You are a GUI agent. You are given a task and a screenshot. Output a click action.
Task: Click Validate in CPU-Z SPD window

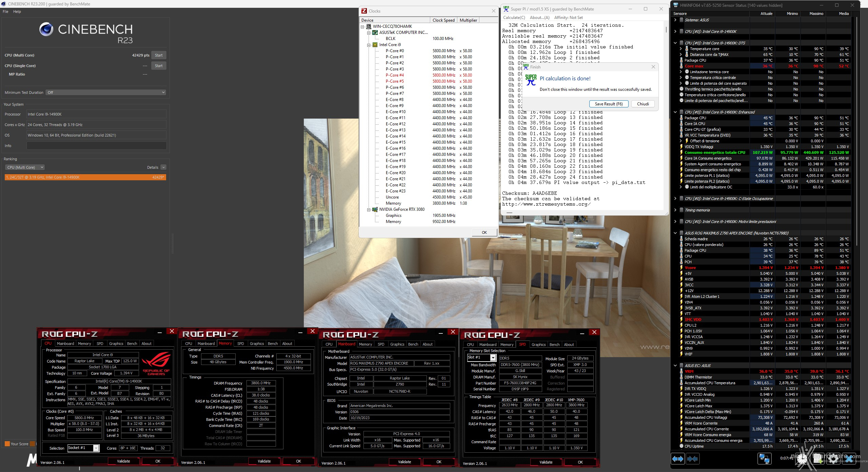[x=546, y=462]
